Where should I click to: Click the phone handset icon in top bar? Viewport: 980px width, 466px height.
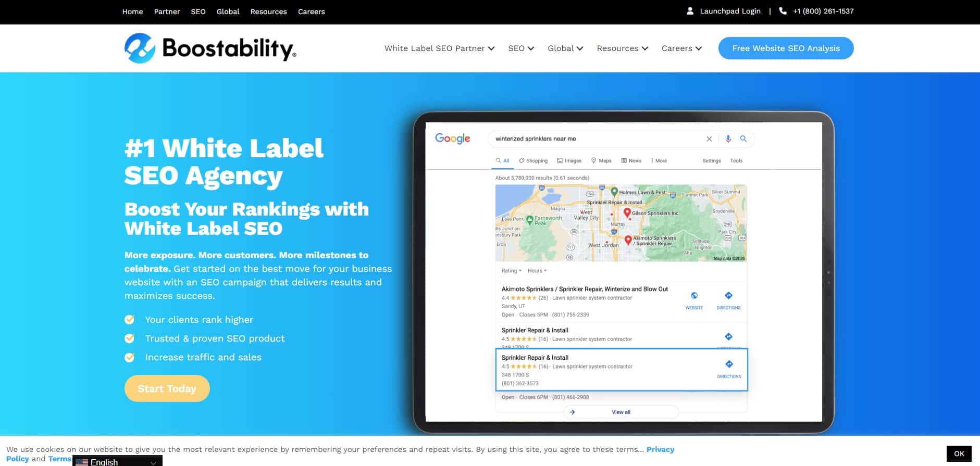pos(783,11)
